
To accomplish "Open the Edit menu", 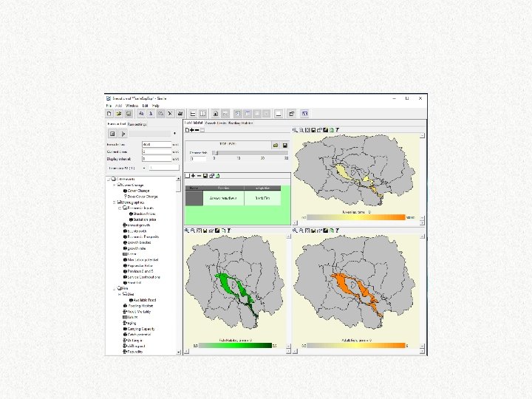I will (x=146, y=106).
